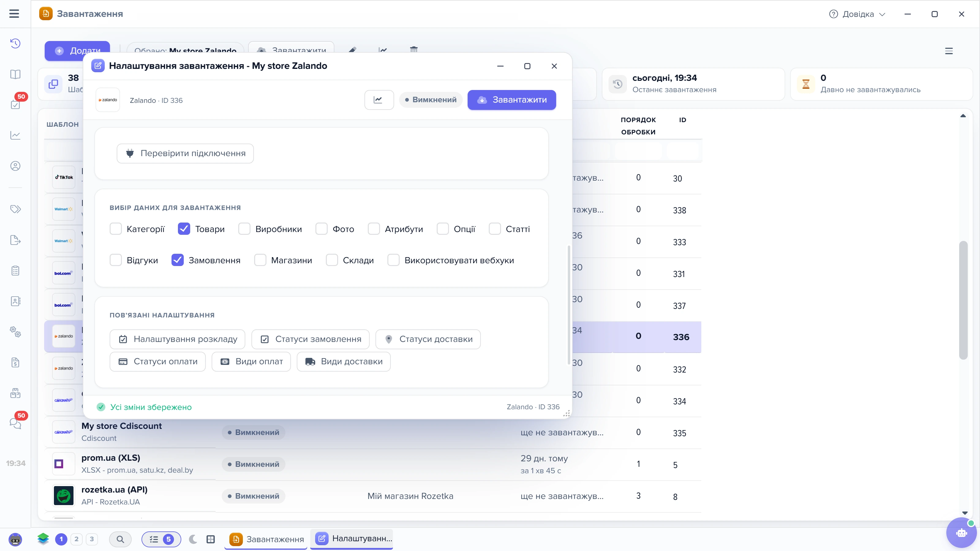The height and width of the screenshot is (551, 980).
Task: Click the trash delete icon in toolbar
Action: pos(414,50)
